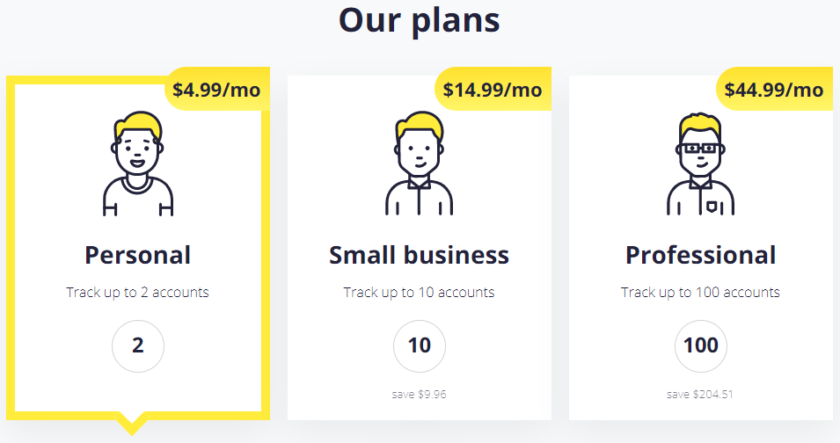Click 'Track up to 2 accounts' text

[x=138, y=292]
